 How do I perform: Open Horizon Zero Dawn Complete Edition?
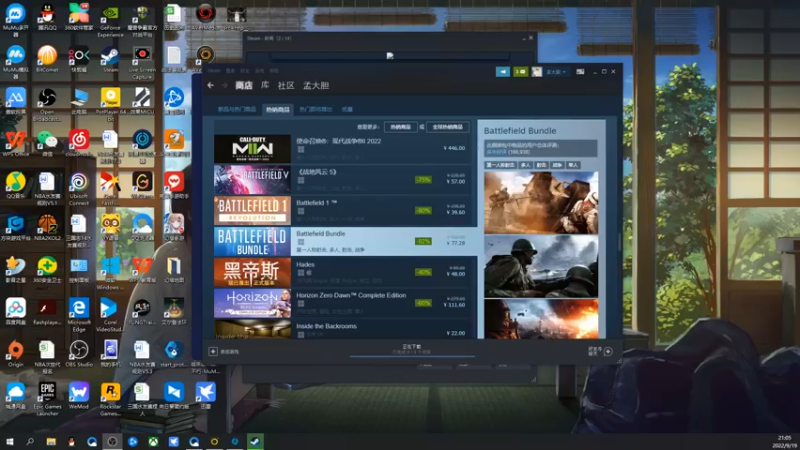coord(345,303)
